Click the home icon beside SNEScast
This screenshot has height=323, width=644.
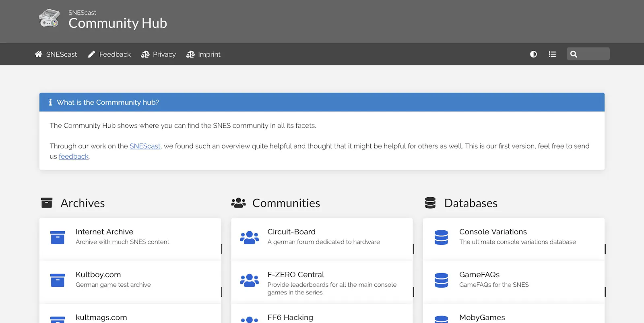[39, 54]
